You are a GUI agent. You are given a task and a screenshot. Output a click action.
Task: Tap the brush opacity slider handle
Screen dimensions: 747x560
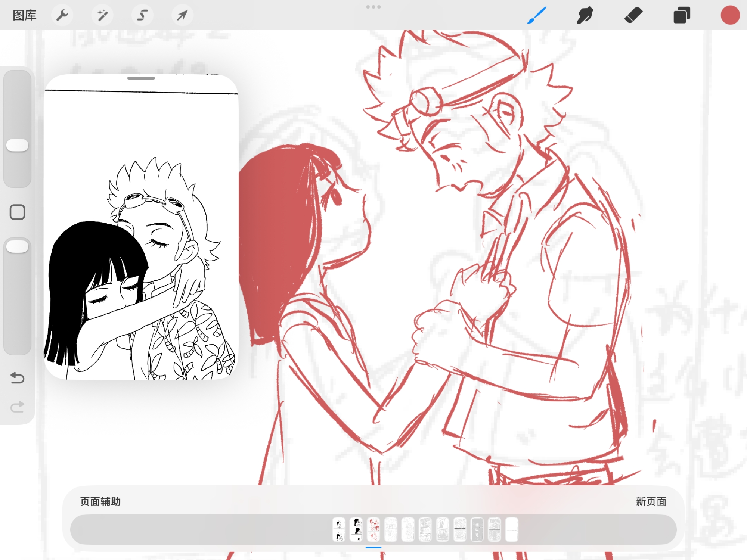(x=18, y=247)
